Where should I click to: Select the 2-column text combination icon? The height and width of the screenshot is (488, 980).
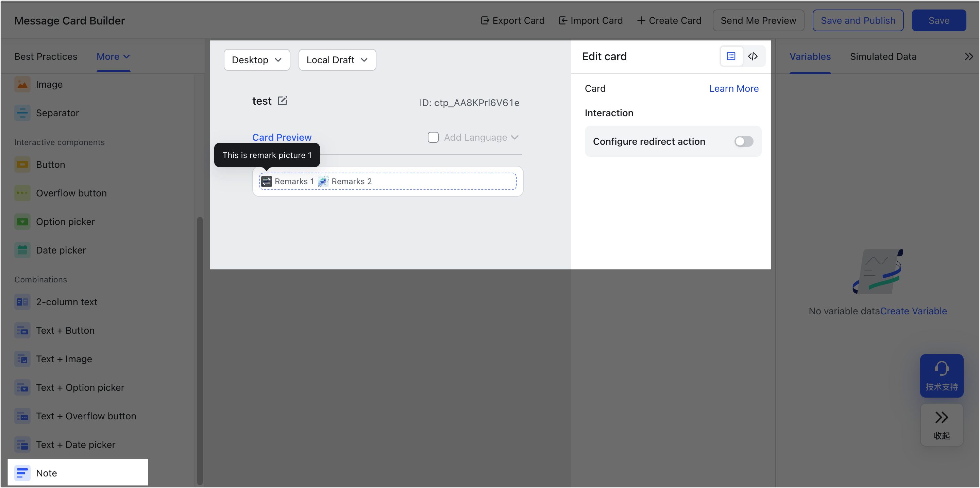point(22,302)
